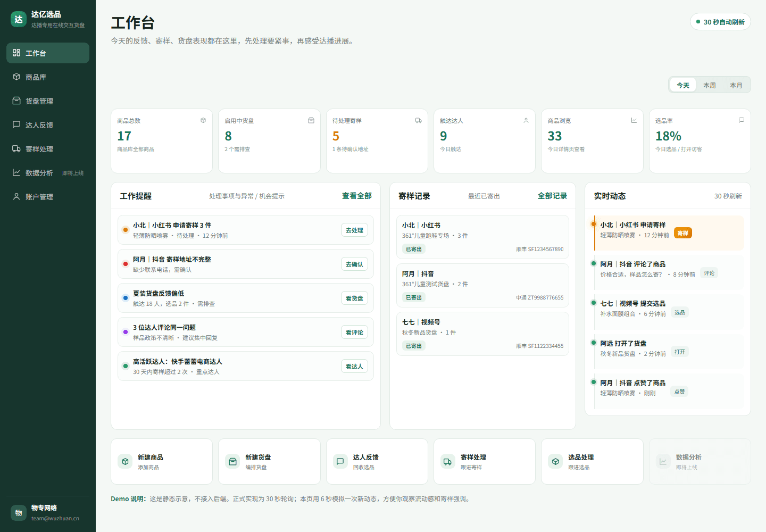
Task: Select 账户管理 menu item
Action: pyautogui.click(x=48, y=197)
